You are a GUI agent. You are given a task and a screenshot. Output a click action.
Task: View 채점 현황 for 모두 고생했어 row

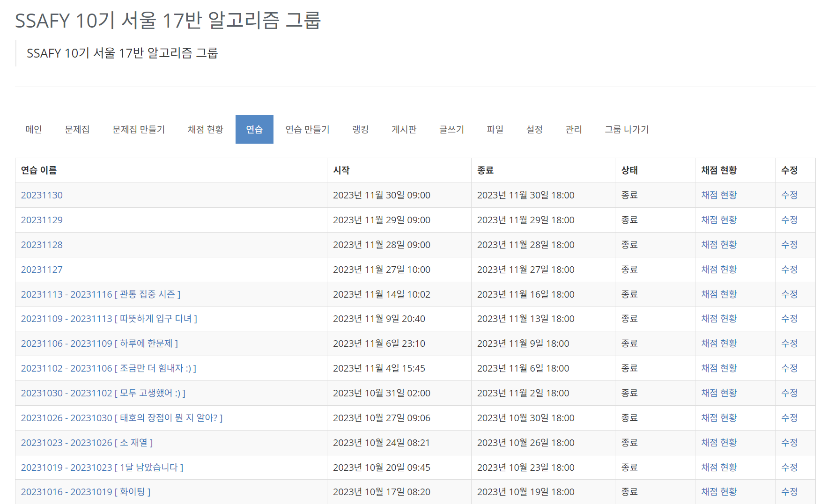click(x=719, y=393)
